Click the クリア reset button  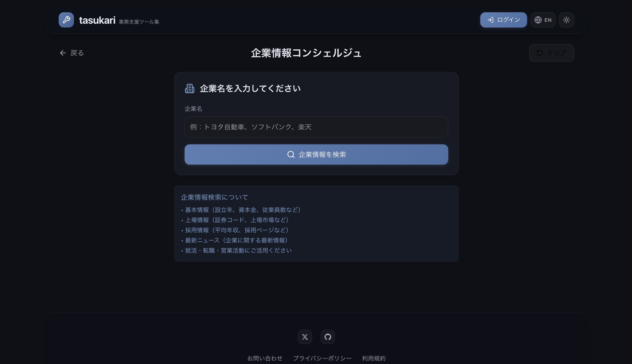[551, 53]
